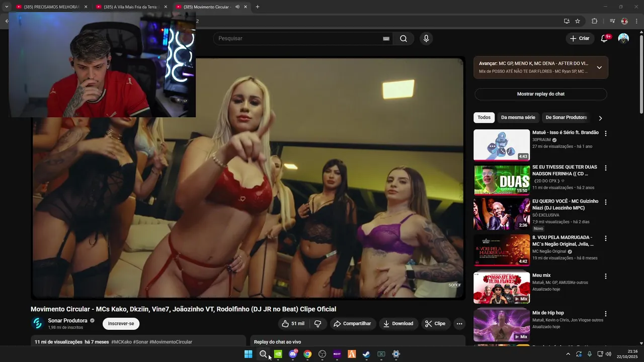This screenshot has width=644, height=362.
Task: Dislike the video with thumbs-down icon
Action: 317,324
